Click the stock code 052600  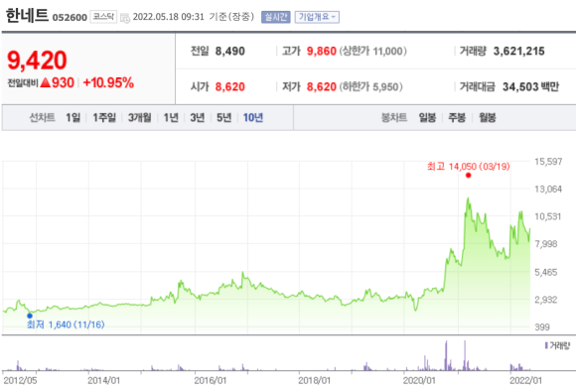point(70,18)
